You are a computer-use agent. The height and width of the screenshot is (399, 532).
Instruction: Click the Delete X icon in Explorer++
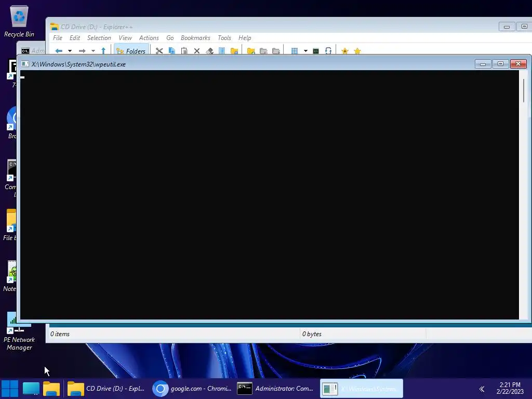coord(197,51)
